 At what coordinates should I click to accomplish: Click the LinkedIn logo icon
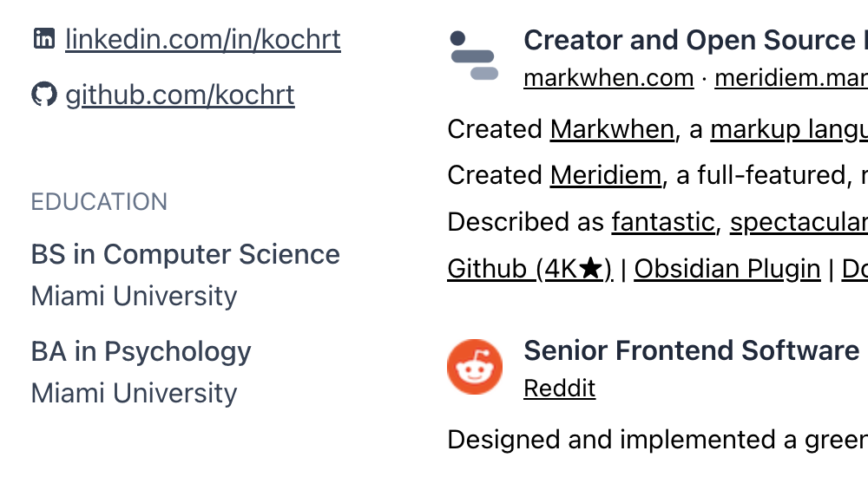pos(43,39)
